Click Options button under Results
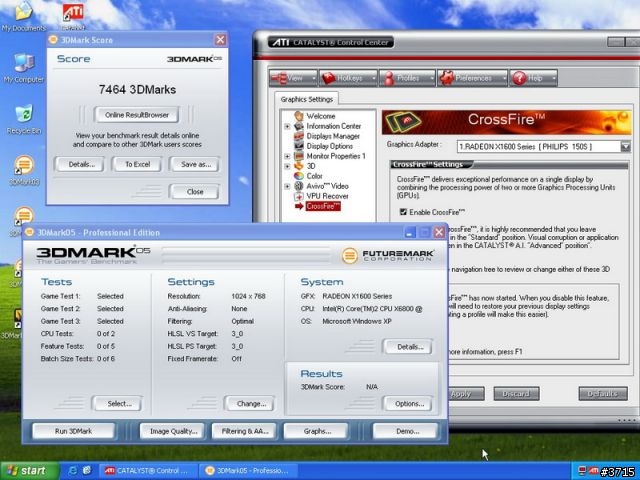 tap(409, 404)
